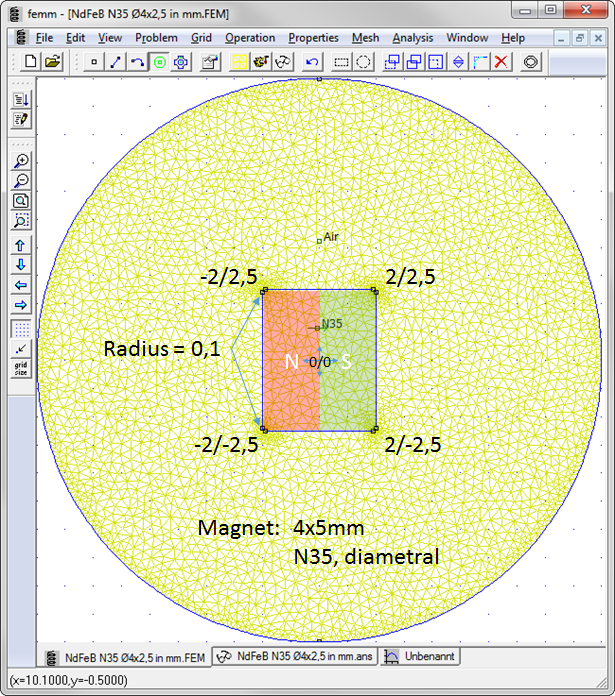The image size is (615, 696).
Task: Click the create radius fillet icon
Action: [x=480, y=62]
